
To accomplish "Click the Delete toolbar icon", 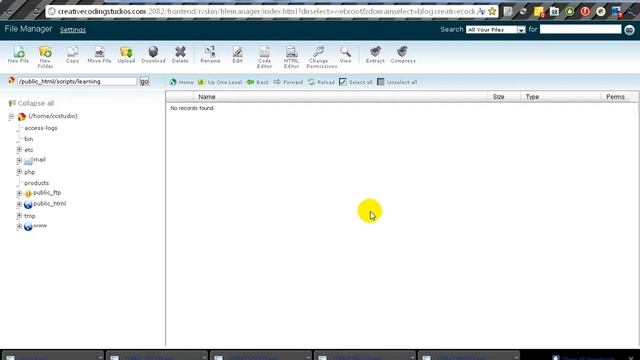I will coord(180,54).
